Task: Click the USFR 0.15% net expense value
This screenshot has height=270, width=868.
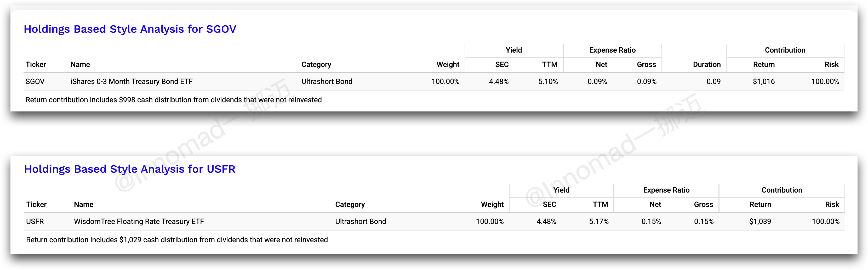Action: 651,221
